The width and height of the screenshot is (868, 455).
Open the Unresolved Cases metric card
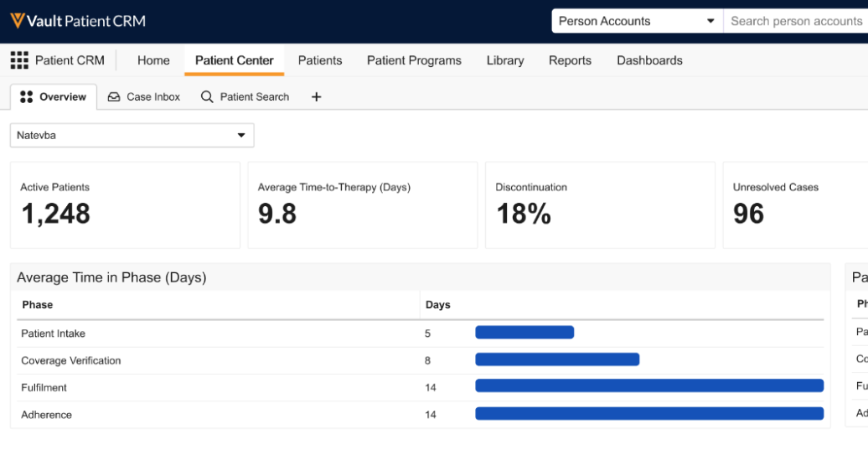794,205
